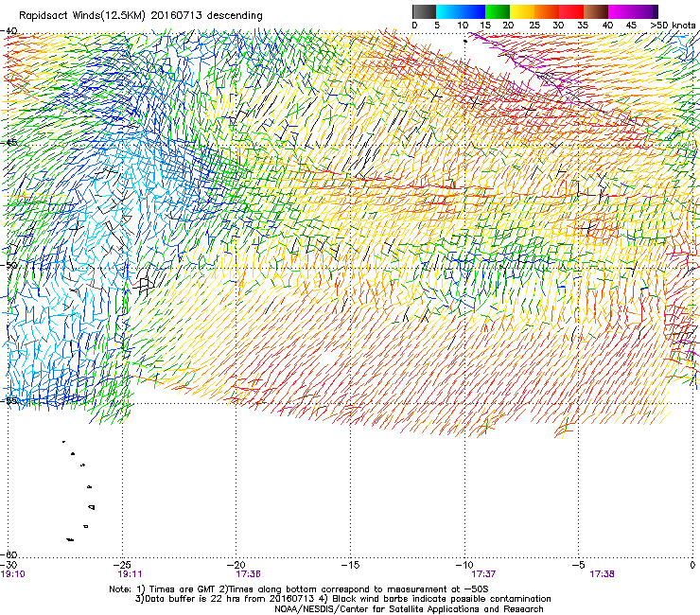Pick the red 30-35 knots color band
This screenshot has width=700, height=615.
point(571,11)
